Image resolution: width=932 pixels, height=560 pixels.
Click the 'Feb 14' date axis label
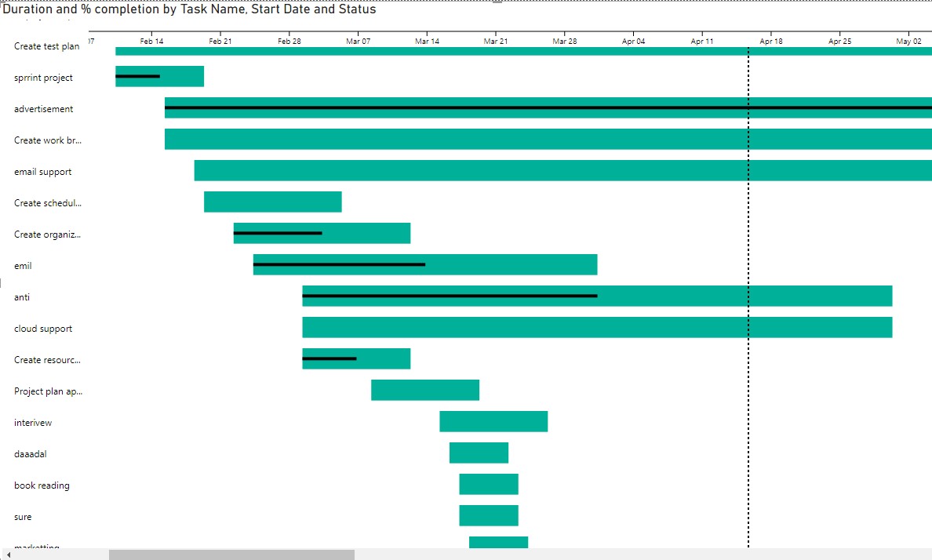(x=151, y=41)
